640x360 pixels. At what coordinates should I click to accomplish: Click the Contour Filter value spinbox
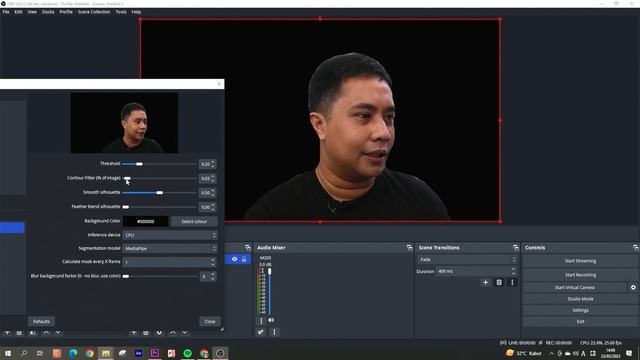point(207,178)
